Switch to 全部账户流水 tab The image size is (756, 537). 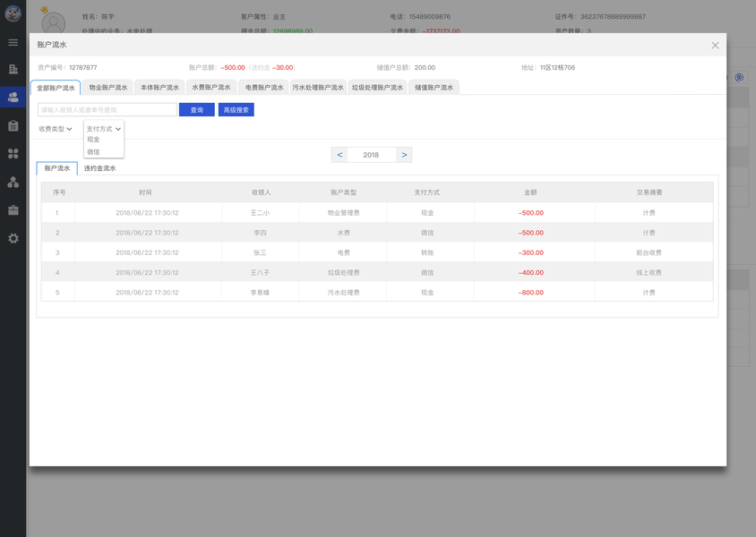(56, 88)
